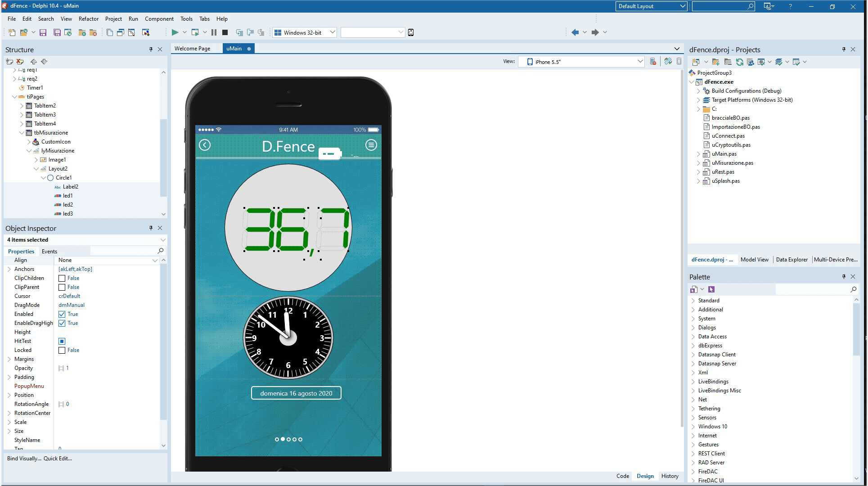Switch to the Welcome Page tab

click(192, 49)
